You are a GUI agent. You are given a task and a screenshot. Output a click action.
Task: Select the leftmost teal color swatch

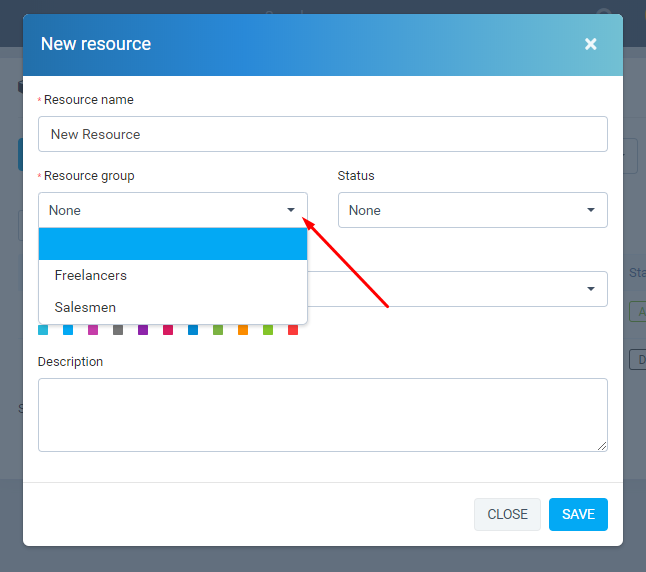tap(43, 330)
